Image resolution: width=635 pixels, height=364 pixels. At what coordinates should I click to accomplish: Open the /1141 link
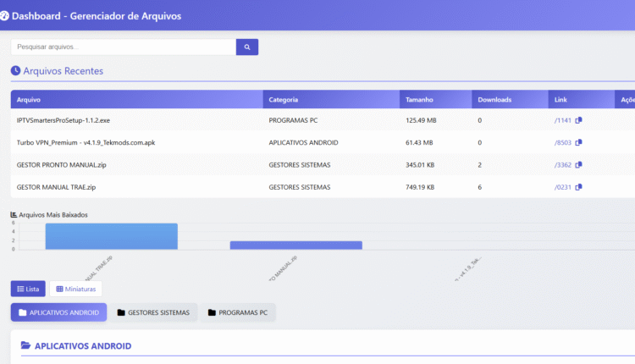(563, 120)
